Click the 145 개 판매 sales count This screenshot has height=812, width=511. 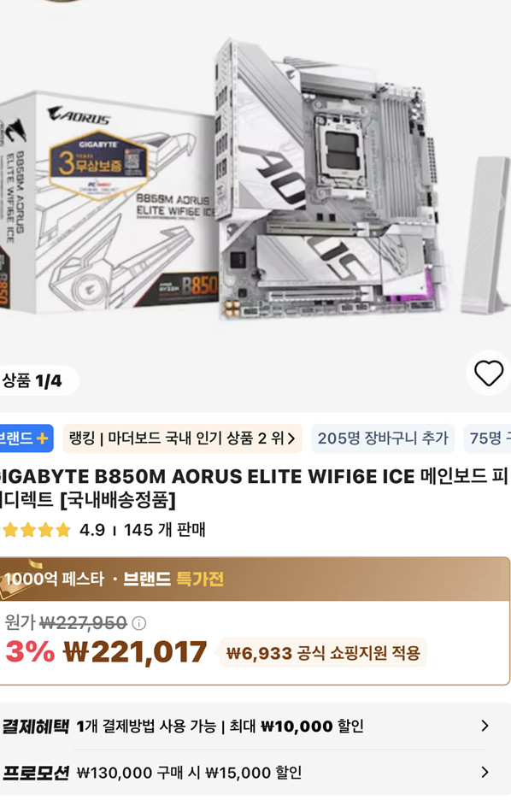(165, 530)
